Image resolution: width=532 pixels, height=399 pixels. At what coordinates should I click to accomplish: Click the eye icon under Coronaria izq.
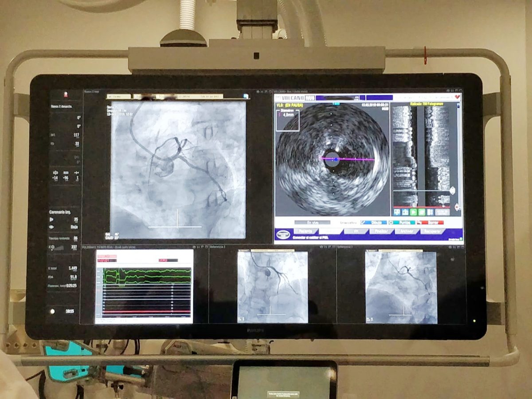click(x=52, y=227)
